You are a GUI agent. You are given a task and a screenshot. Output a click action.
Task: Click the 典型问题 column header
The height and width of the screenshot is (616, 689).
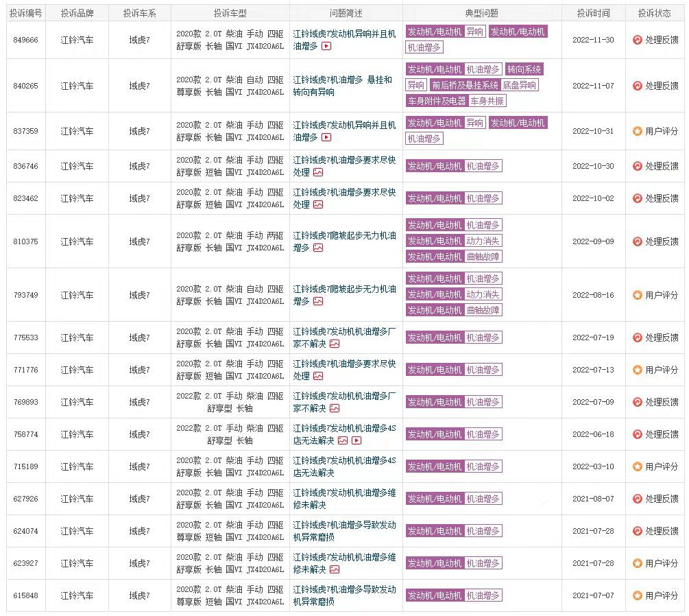pyautogui.click(x=481, y=13)
